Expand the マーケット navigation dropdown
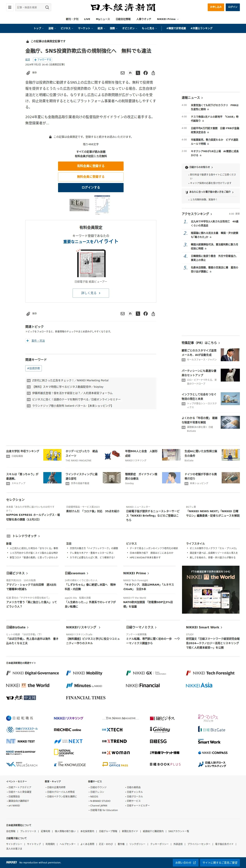This screenshot has width=246, height=868. click(85, 28)
